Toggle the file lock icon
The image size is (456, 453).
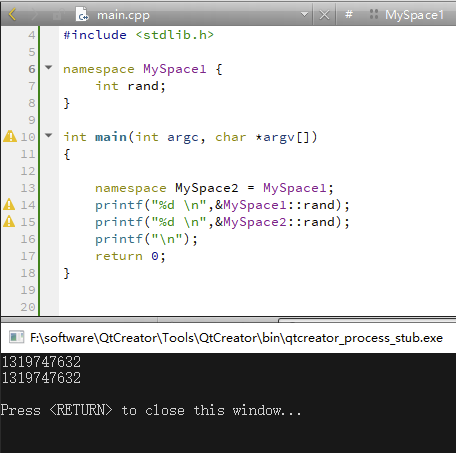click(57, 15)
